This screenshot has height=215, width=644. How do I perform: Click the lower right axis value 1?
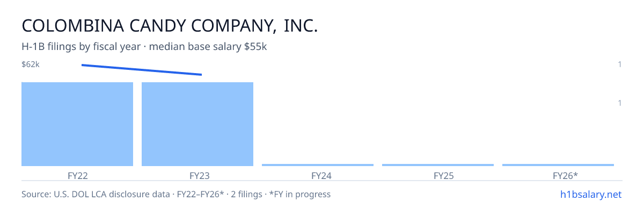point(620,103)
